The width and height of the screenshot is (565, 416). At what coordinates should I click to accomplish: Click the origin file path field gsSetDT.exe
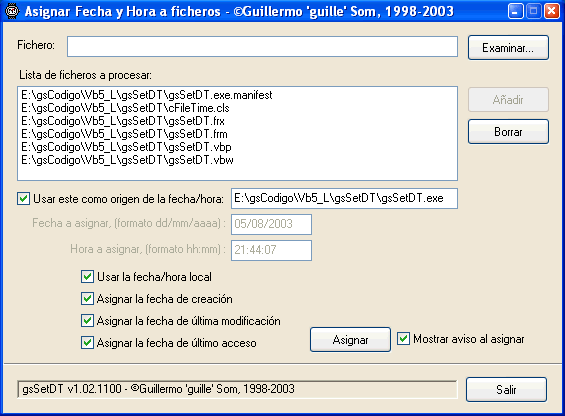344,198
